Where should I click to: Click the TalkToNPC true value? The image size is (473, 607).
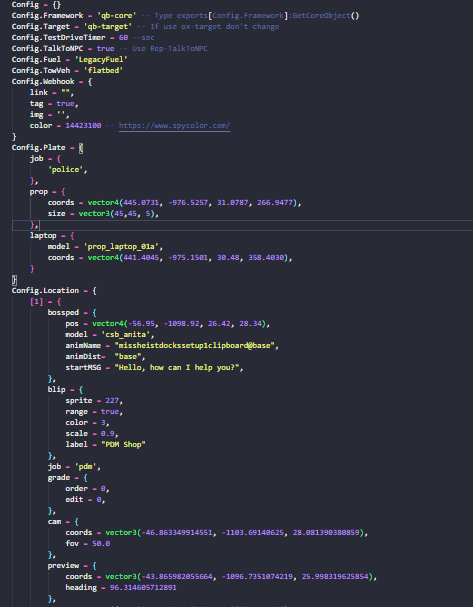105,48
